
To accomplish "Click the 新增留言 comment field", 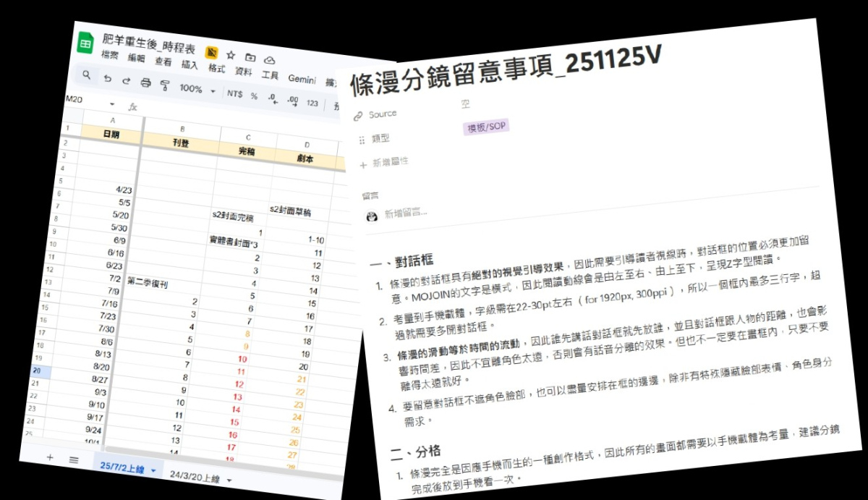I will (405, 213).
